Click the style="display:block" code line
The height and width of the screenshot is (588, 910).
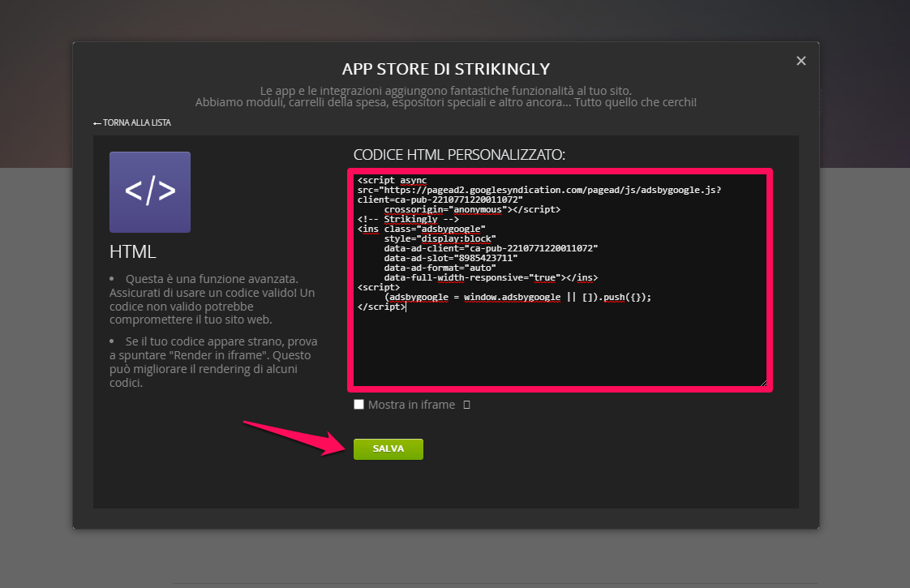440,238
